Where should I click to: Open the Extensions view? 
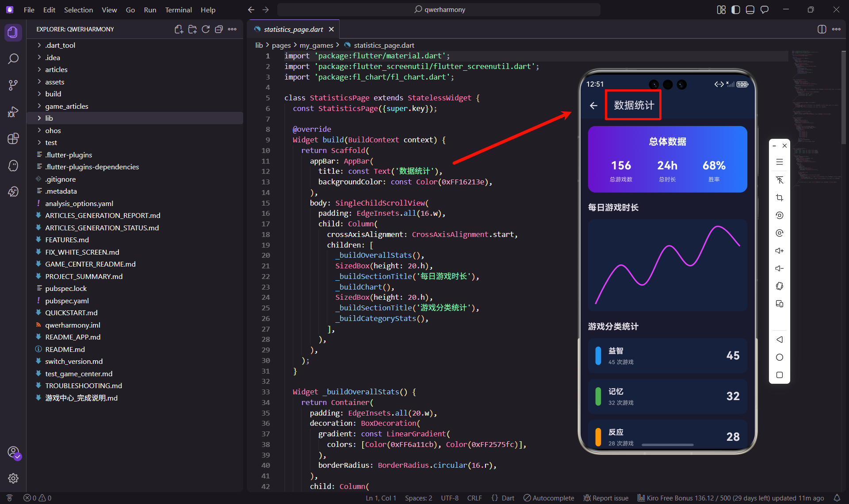pyautogui.click(x=13, y=138)
